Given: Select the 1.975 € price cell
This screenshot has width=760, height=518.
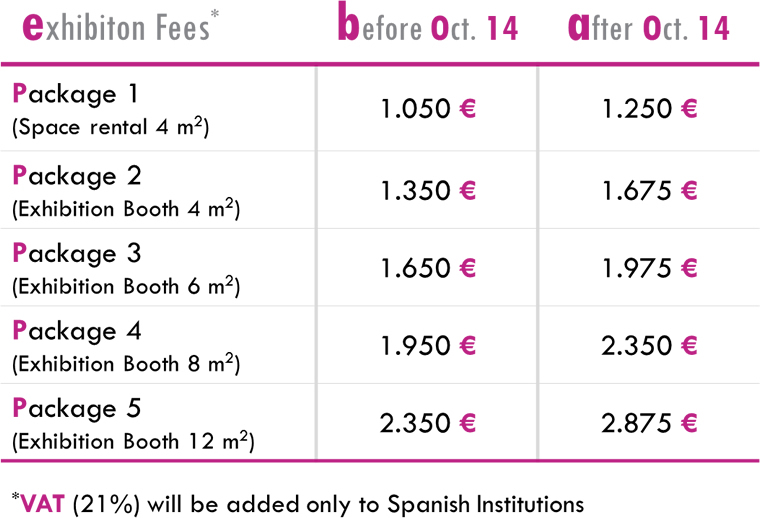Looking at the screenshot, I should [649, 268].
